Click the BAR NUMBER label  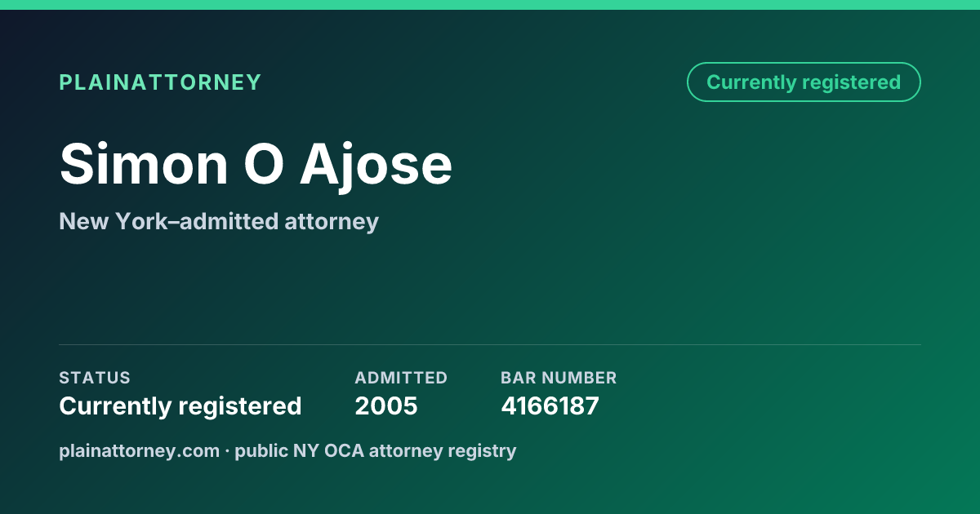click(x=559, y=378)
